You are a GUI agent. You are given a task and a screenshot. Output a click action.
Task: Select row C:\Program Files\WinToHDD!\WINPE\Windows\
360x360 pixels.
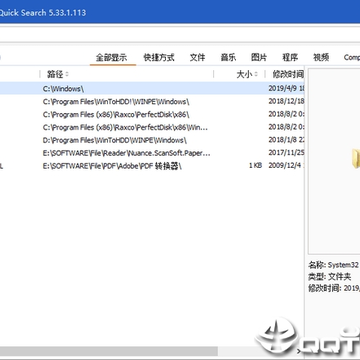tap(152, 102)
